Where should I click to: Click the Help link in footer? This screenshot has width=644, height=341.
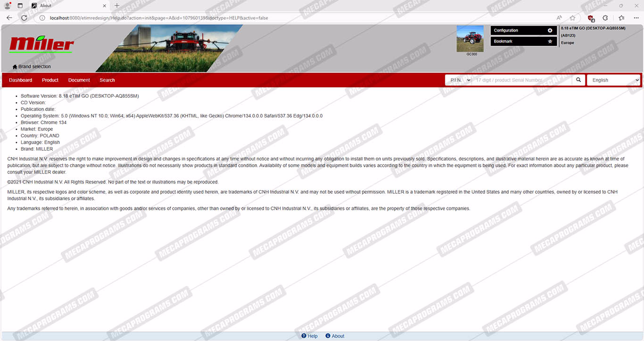tap(310, 336)
